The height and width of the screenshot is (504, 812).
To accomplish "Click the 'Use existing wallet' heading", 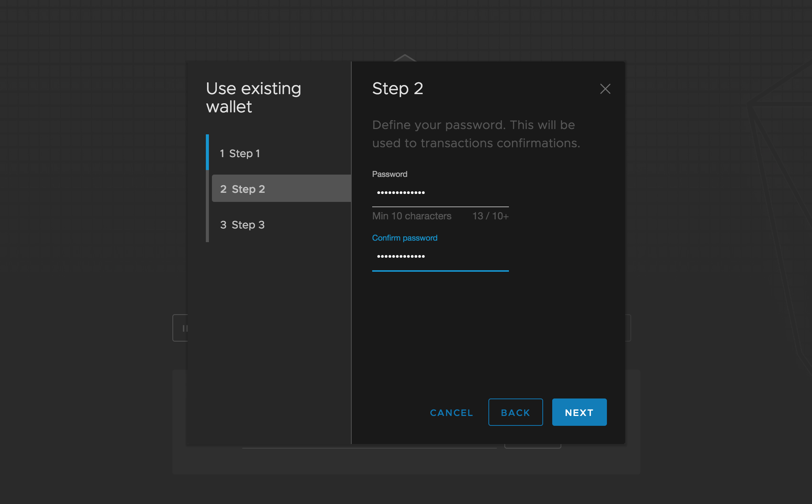I will (x=254, y=98).
